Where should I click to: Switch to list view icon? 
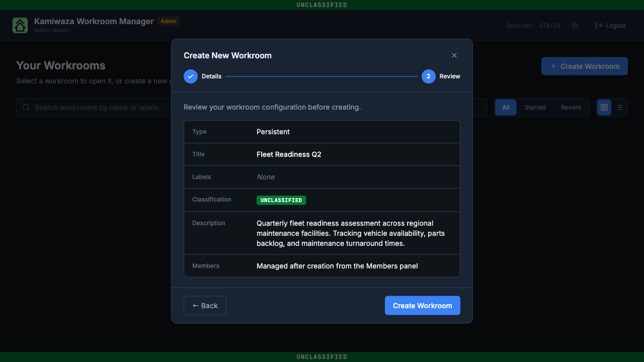pyautogui.click(x=620, y=107)
